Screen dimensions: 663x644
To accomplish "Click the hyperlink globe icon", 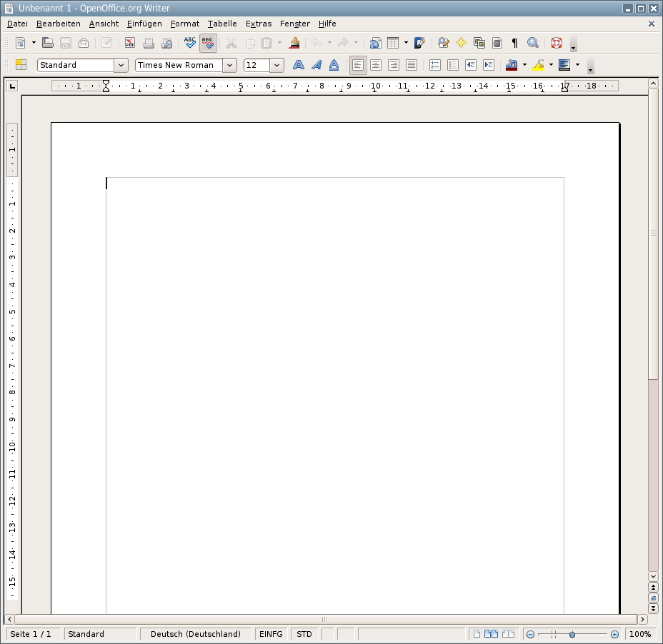I will point(375,43).
